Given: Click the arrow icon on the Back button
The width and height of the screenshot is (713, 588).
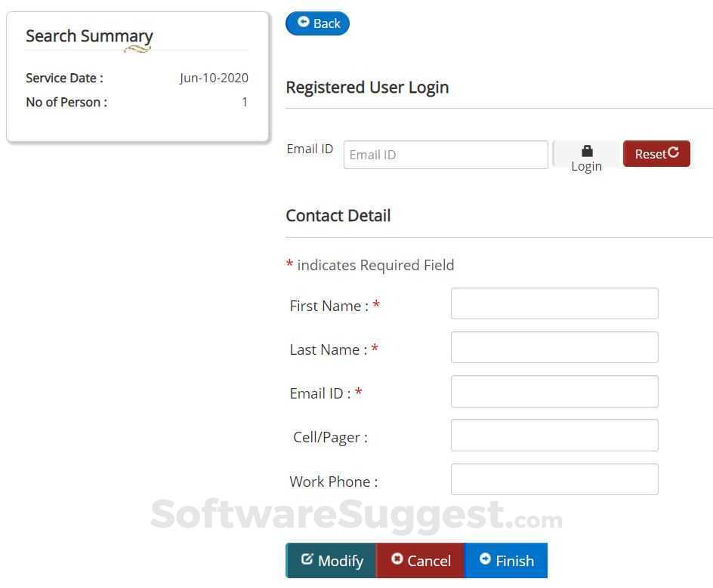Looking at the screenshot, I should (304, 23).
